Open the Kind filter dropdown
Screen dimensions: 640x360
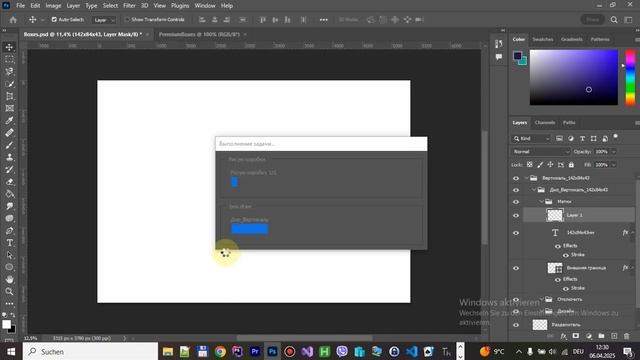[x=532, y=139]
